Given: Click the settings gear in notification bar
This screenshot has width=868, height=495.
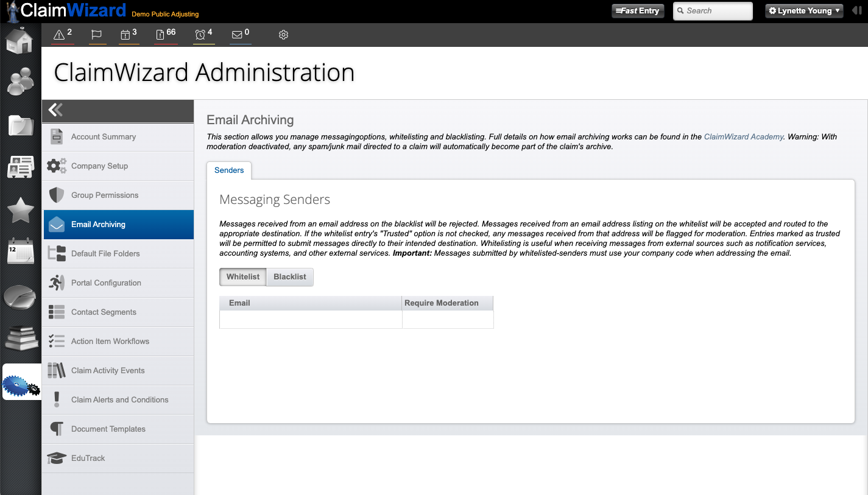Looking at the screenshot, I should tap(283, 35).
